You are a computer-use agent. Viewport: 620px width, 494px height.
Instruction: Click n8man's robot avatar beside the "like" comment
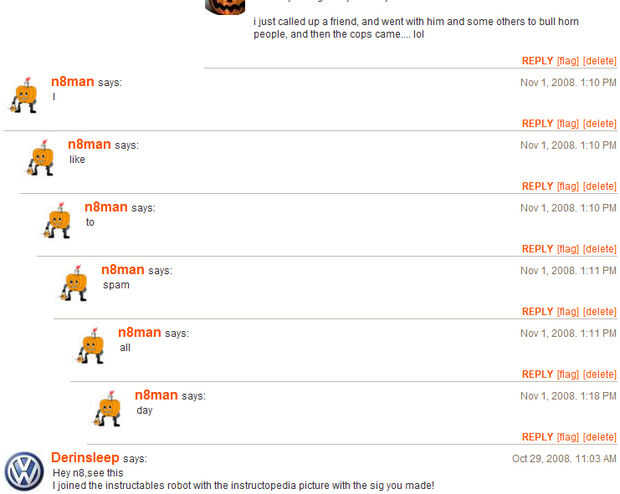40,158
